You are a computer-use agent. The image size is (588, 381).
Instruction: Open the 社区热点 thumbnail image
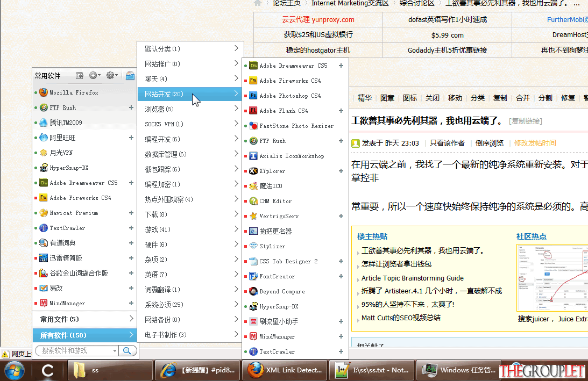(552, 278)
